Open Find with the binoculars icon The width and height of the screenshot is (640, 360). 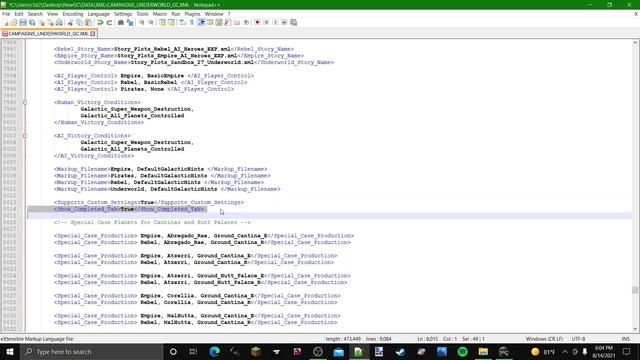click(121, 22)
